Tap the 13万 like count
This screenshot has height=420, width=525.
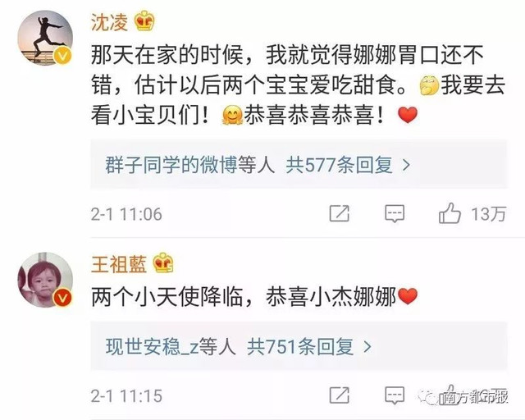tap(489, 213)
